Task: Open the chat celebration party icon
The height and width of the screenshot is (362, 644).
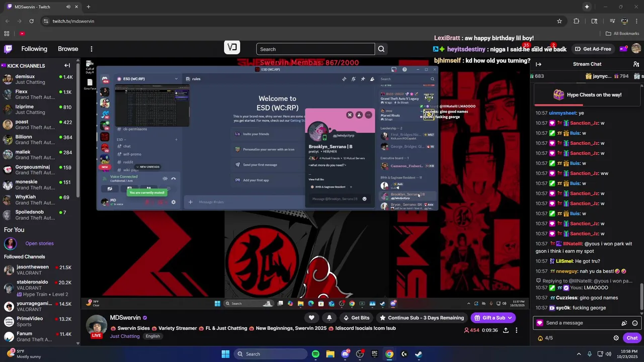Action: (624, 323)
